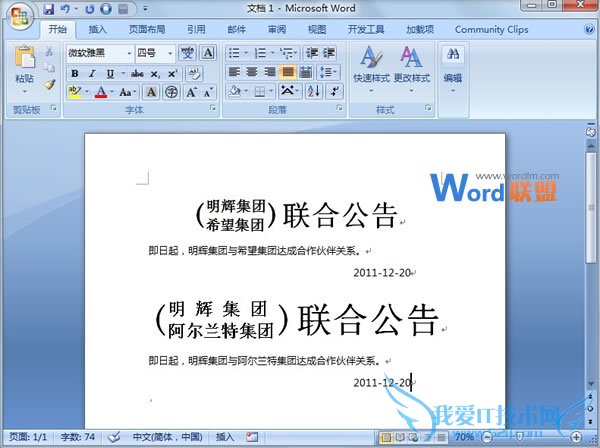Cut the selected text
Viewport: 600px width, 448px height.
[49, 51]
